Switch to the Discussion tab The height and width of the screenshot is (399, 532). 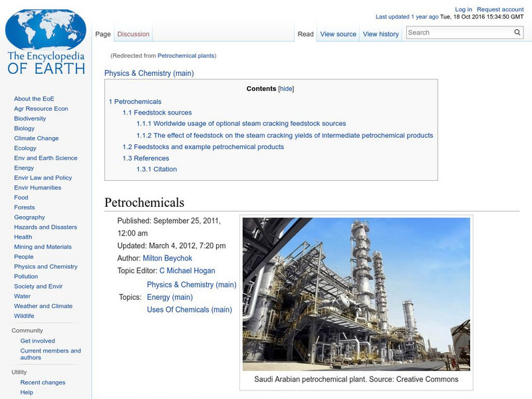click(133, 33)
